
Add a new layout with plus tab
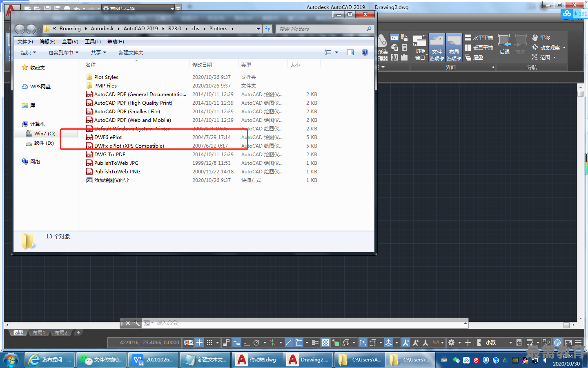[x=78, y=332]
